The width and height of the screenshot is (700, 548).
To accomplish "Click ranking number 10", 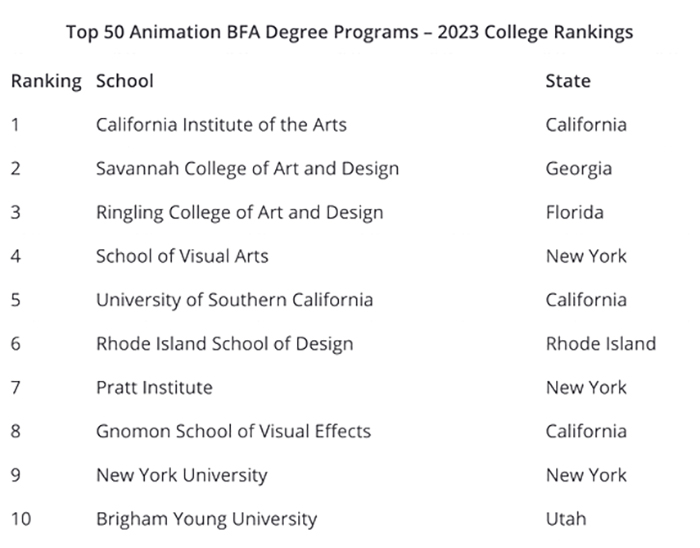I will (21, 519).
